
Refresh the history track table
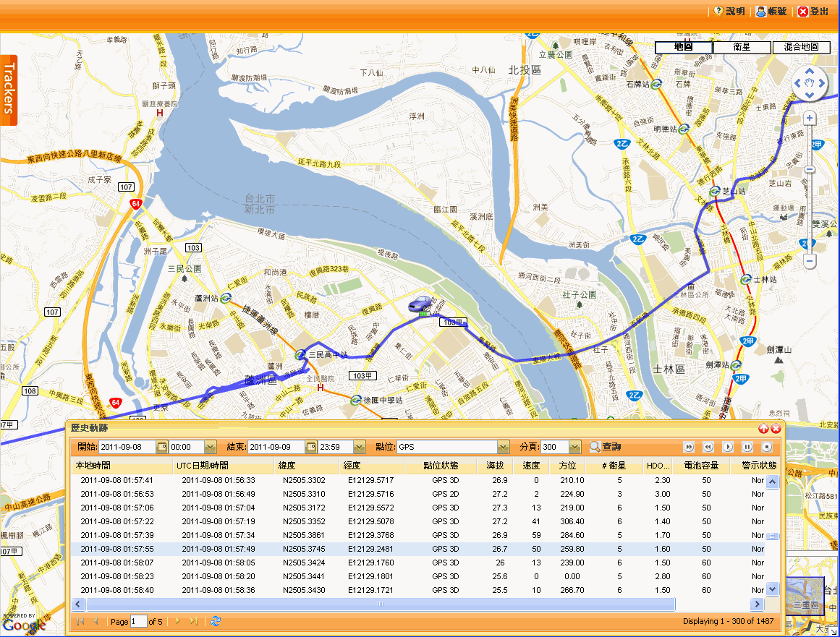[216, 622]
